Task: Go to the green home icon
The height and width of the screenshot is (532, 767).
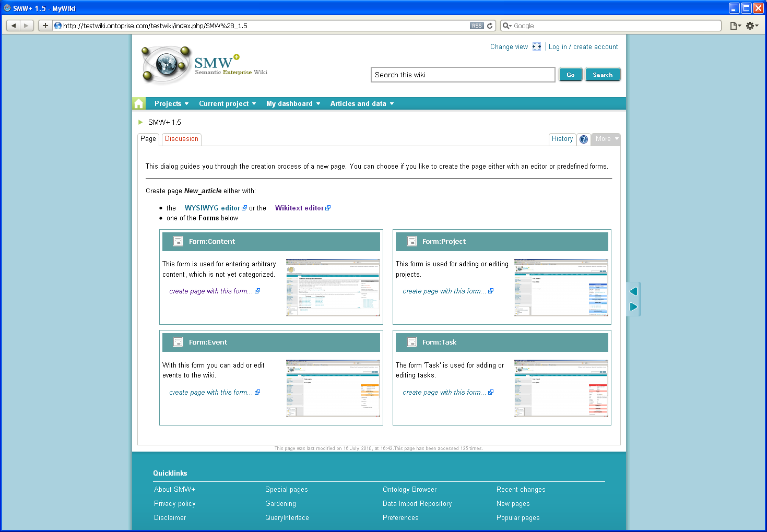Action: point(139,103)
